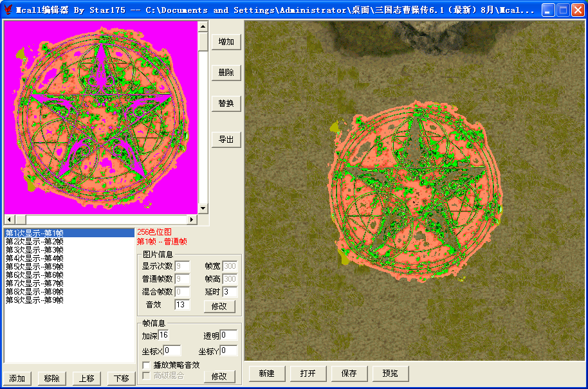588x389 pixels.
Task: Click 添加 below the frame list
Action: point(17,379)
